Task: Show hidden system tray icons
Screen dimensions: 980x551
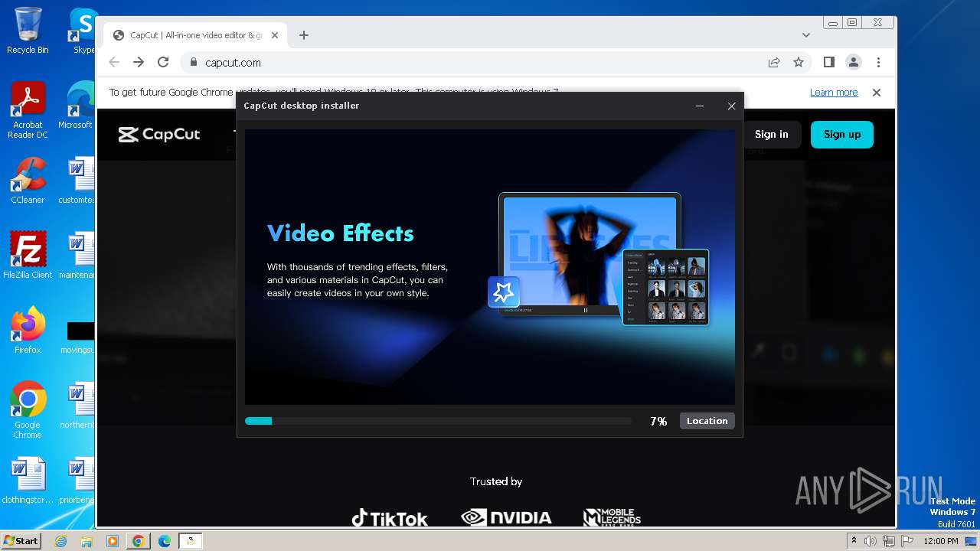Action: click(x=854, y=541)
